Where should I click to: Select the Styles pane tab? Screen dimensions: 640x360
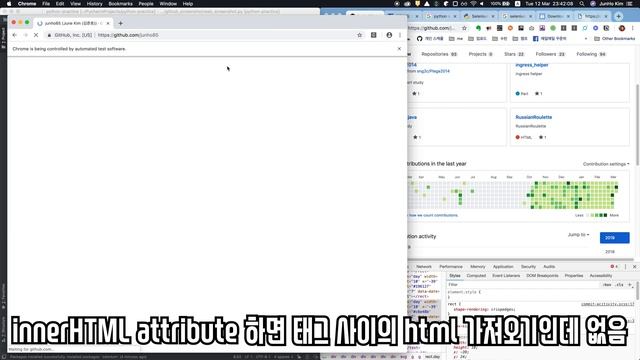455,276
